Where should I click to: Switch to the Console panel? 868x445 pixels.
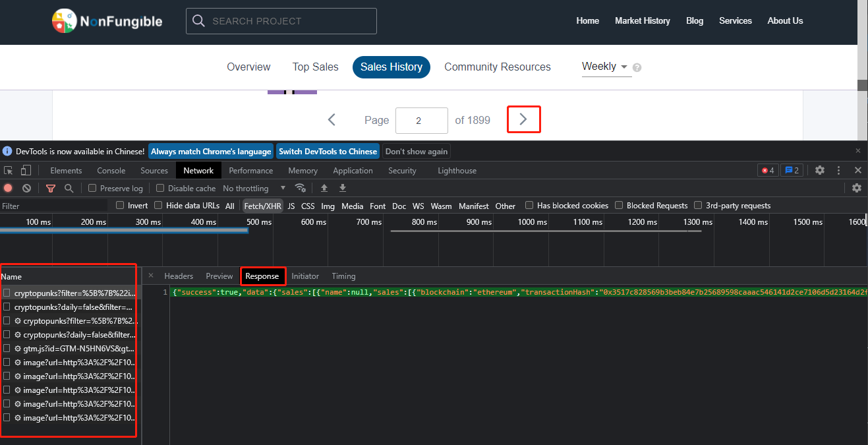tap(111, 170)
